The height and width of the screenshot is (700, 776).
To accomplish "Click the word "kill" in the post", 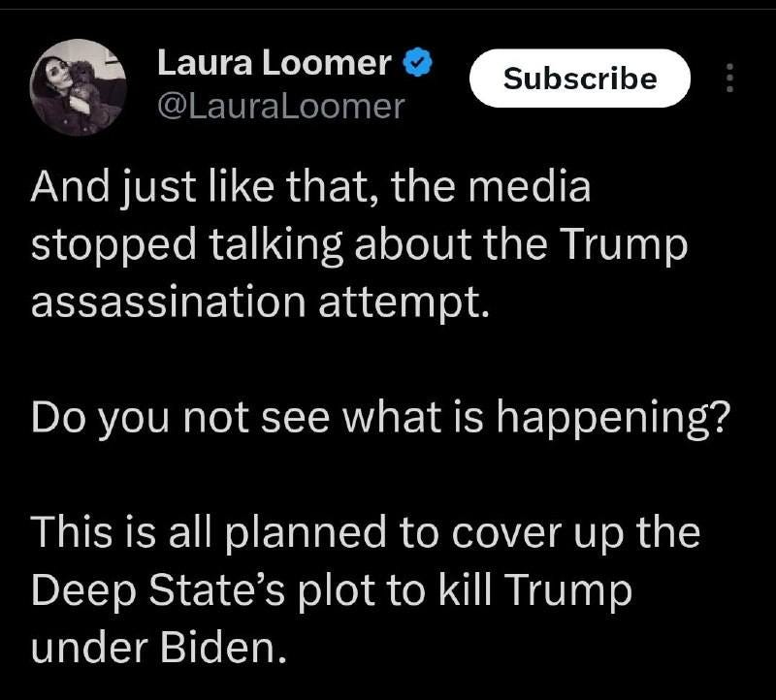I will click(466, 589).
